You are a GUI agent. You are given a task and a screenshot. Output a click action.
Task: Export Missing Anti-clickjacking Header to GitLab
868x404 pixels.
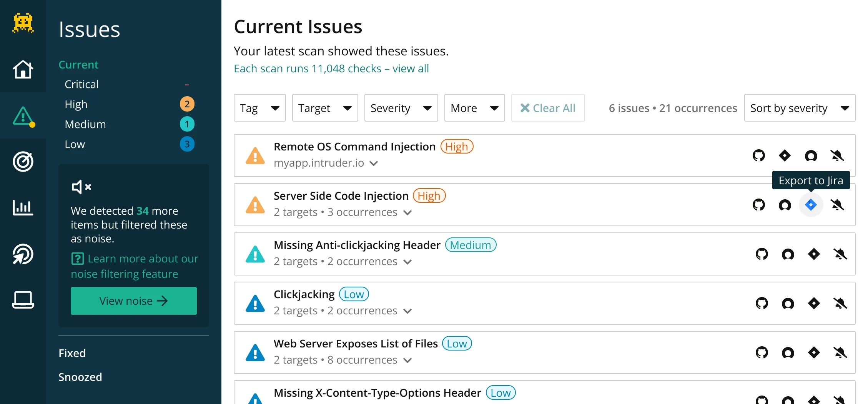click(x=787, y=254)
